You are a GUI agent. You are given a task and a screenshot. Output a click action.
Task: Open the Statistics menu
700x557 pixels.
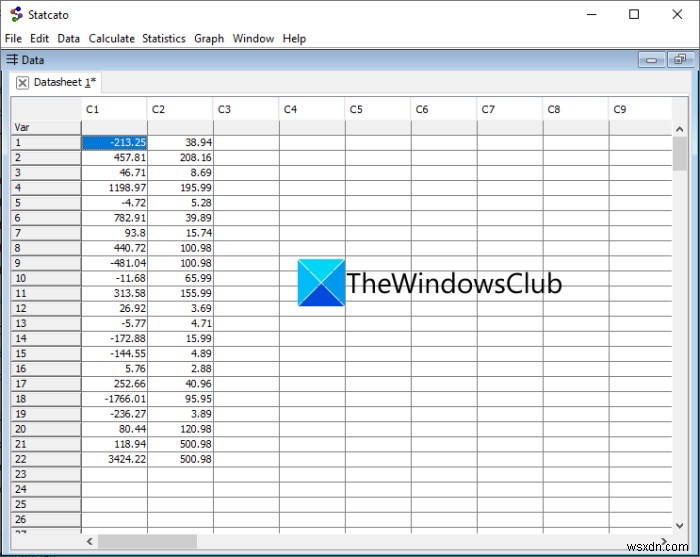164,38
